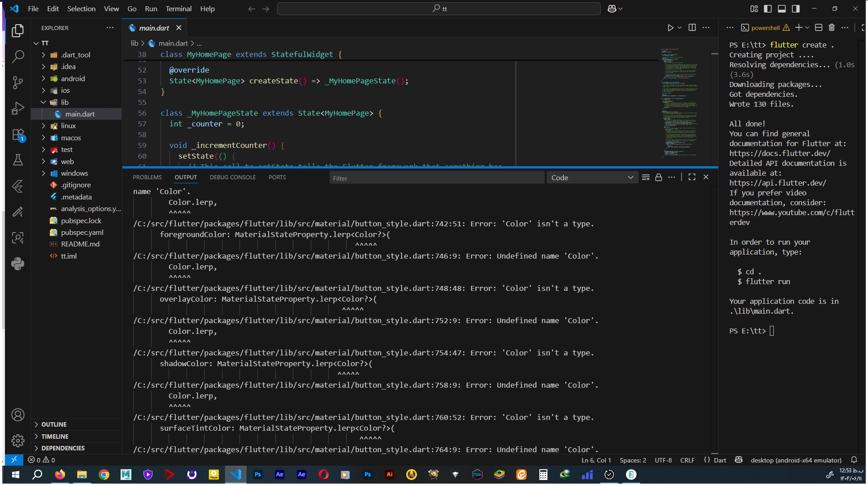Toggle the secondary side bar
The height and width of the screenshot is (484, 868).
point(796,9)
